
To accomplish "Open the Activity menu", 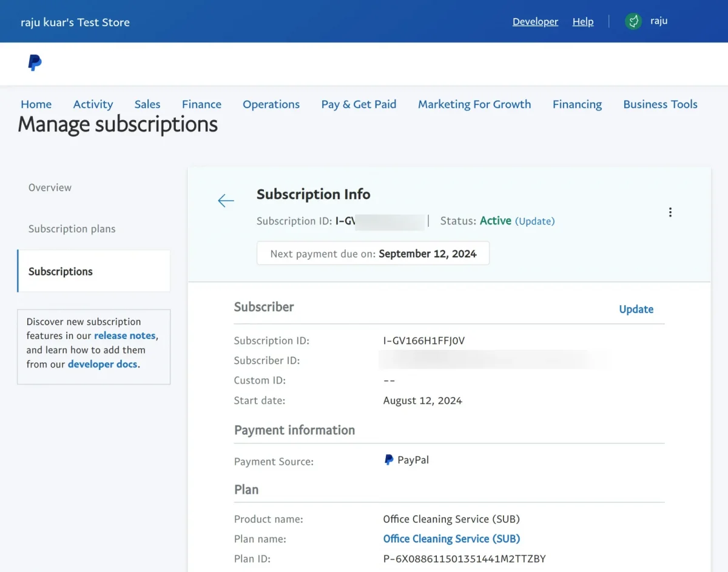I will tap(93, 104).
